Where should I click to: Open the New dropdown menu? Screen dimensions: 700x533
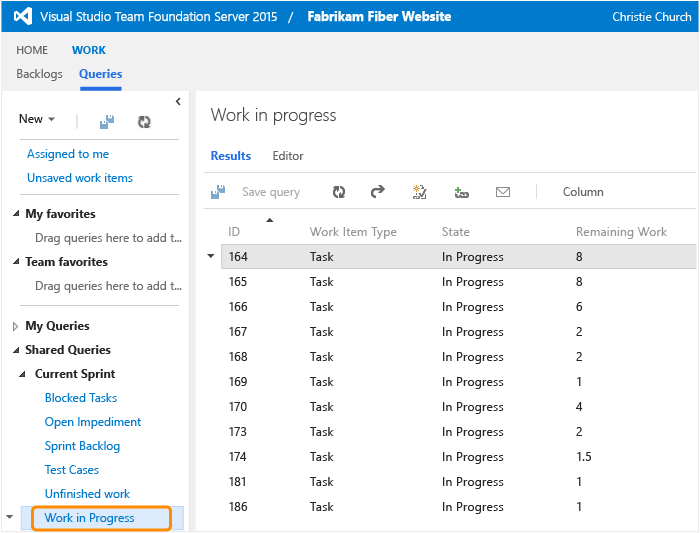click(37, 119)
